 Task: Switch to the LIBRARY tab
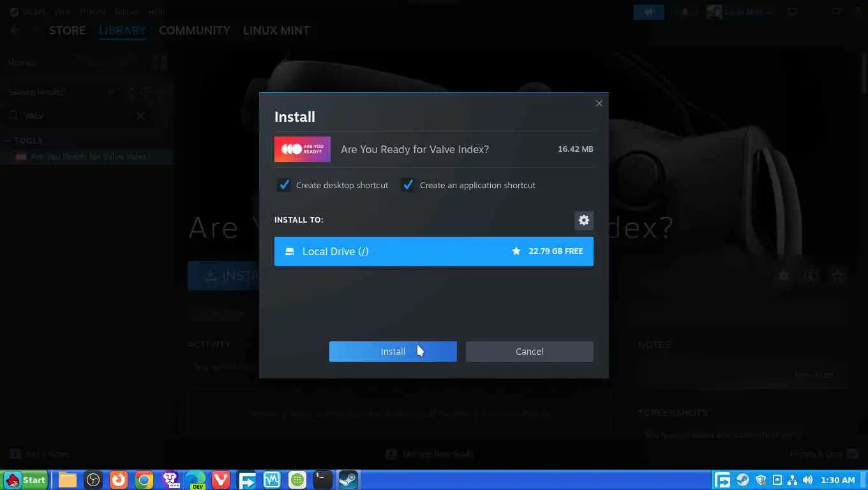click(122, 31)
